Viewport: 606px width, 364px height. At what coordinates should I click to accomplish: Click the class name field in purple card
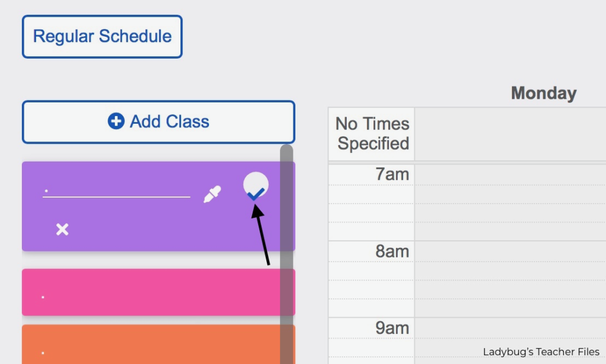[x=117, y=191]
